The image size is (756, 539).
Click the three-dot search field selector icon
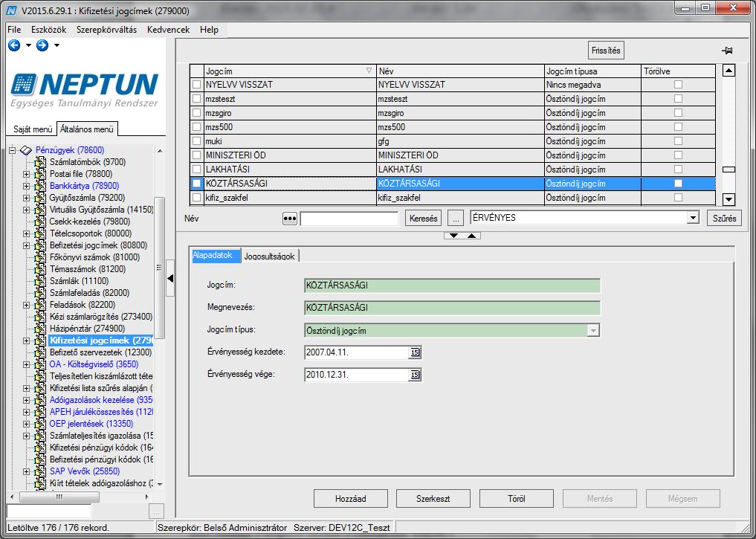pos(289,219)
